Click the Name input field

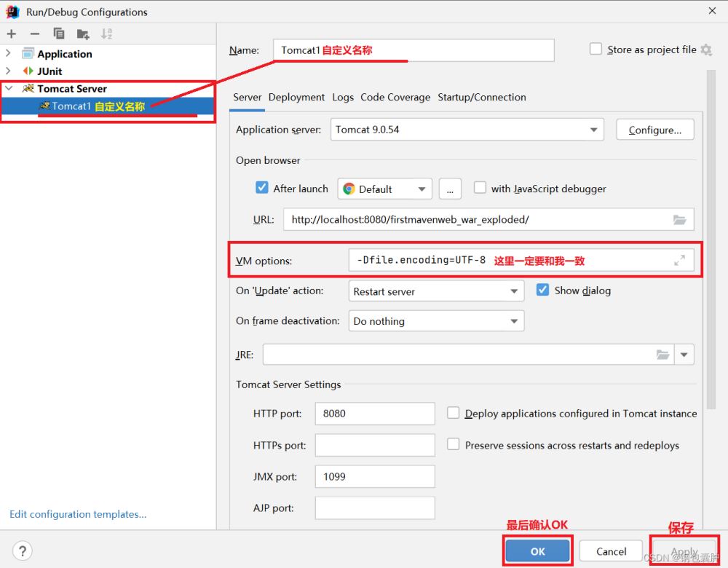coord(414,50)
